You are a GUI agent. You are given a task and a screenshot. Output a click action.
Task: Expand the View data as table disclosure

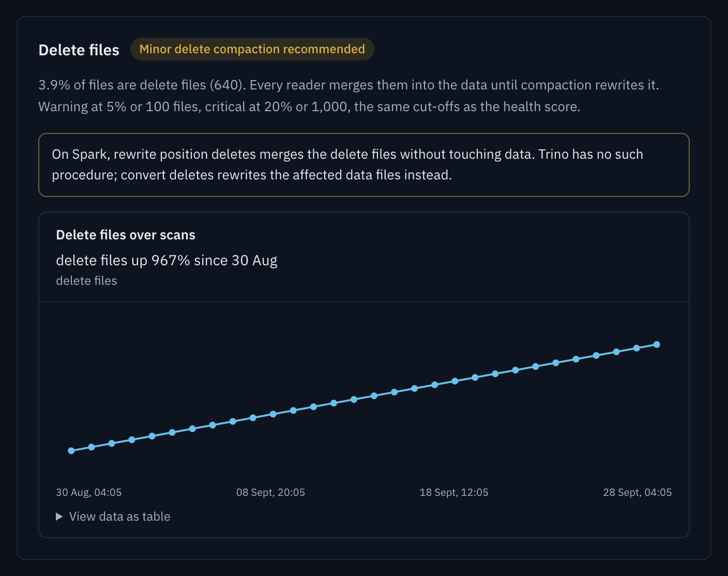[113, 517]
